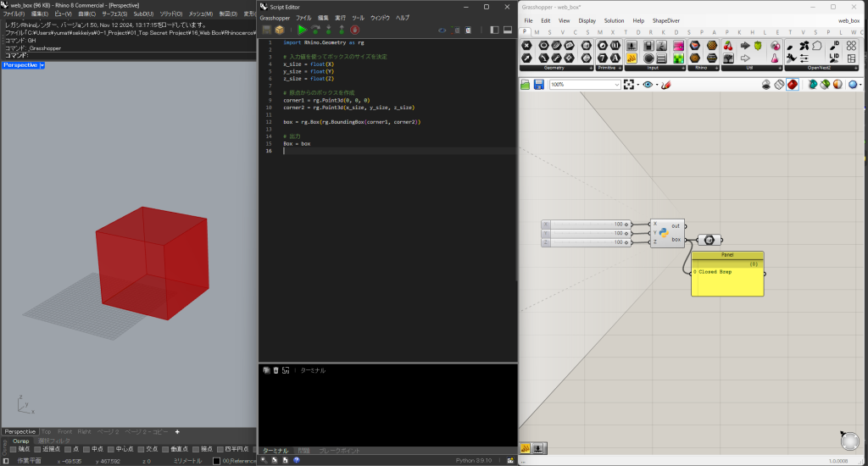Click the cherry icon in the Util panel

click(x=728, y=46)
